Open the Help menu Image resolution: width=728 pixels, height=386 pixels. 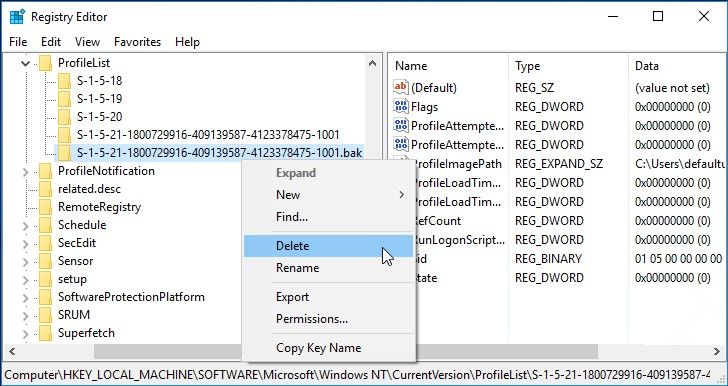pos(188,42)
